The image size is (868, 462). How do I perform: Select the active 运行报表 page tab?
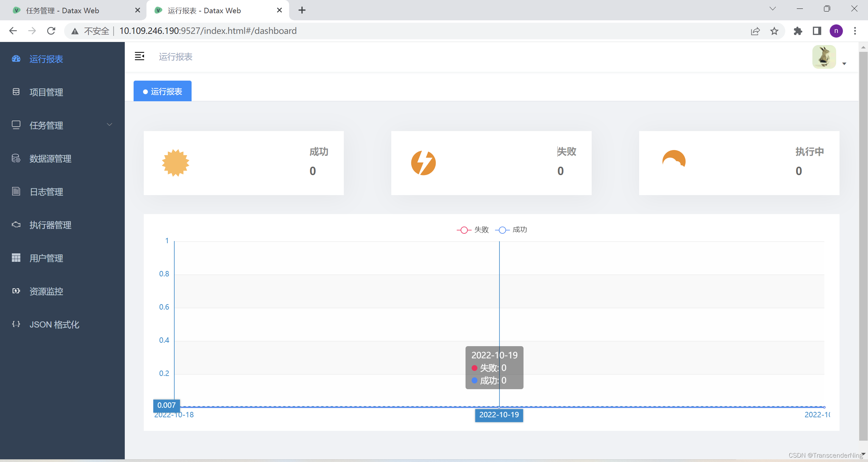[x=162, y=91]
